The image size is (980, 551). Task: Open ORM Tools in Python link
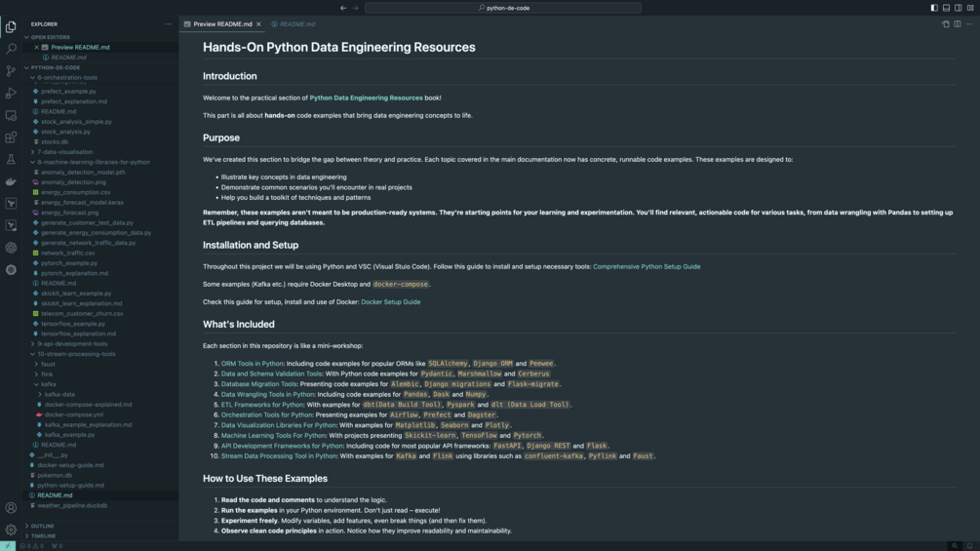tap(252, 364)
